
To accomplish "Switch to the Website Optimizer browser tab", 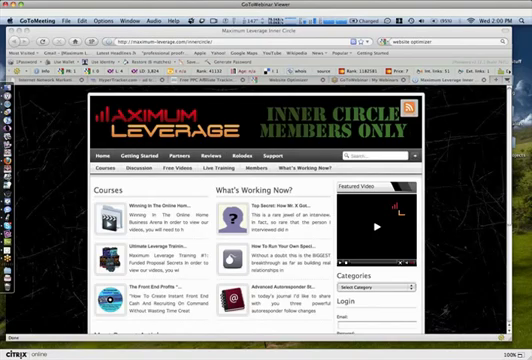I will (x=289, y=80).
